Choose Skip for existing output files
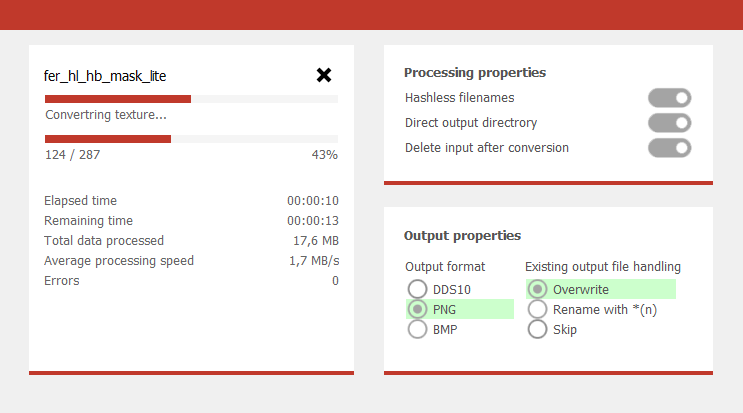 538,329
